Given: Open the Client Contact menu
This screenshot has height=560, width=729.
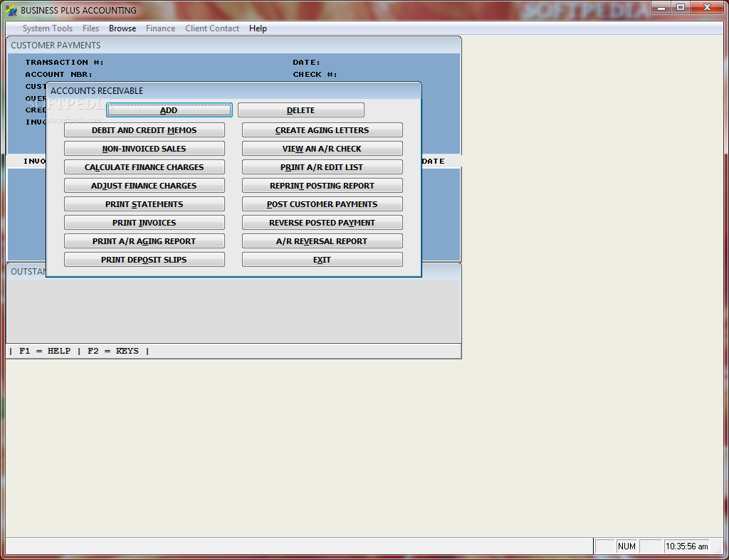Looking at the screenshot, I should pyautogui.click(x=212, y=28).
